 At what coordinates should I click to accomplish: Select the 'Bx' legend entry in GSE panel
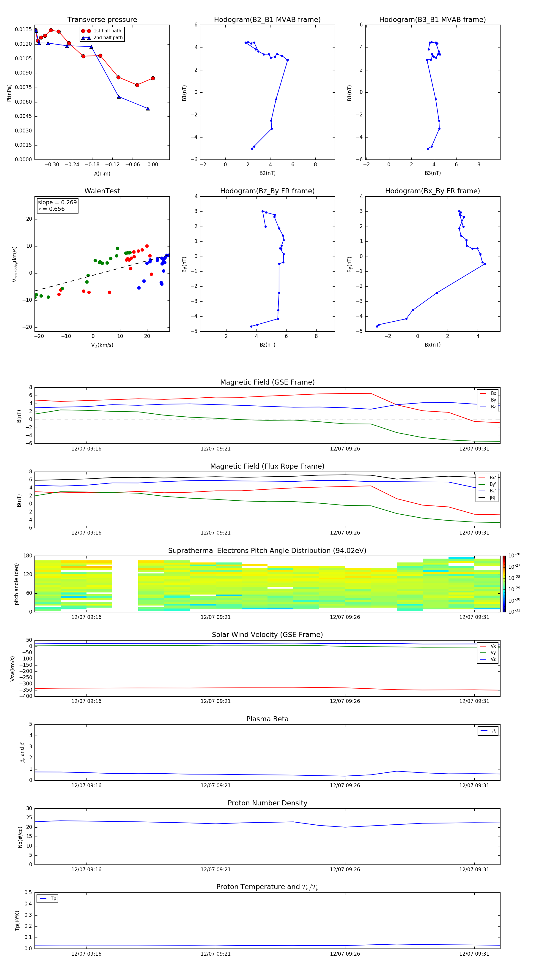(488, 393)
